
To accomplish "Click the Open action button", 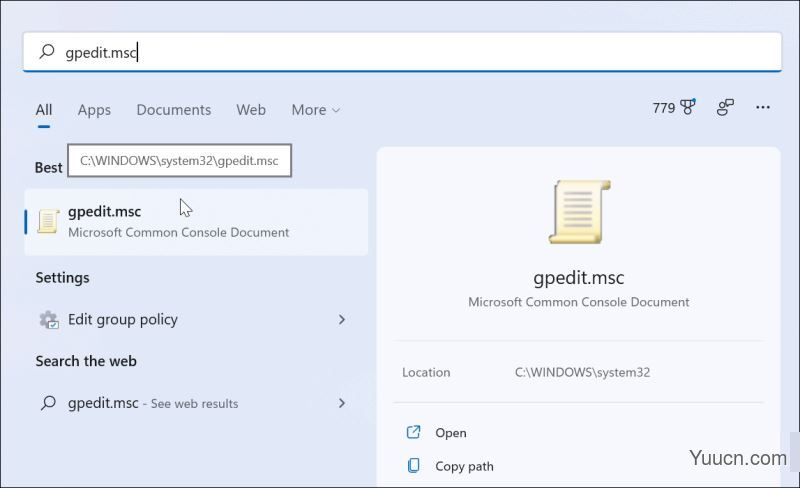I will click(x=451, y=433).
